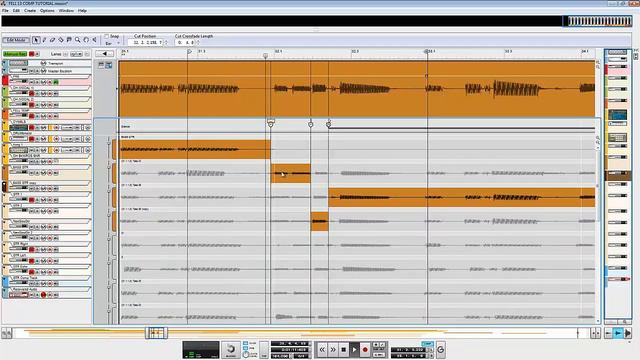Click the Cut Crossfade Length field
640x360 pixels.
186,42
